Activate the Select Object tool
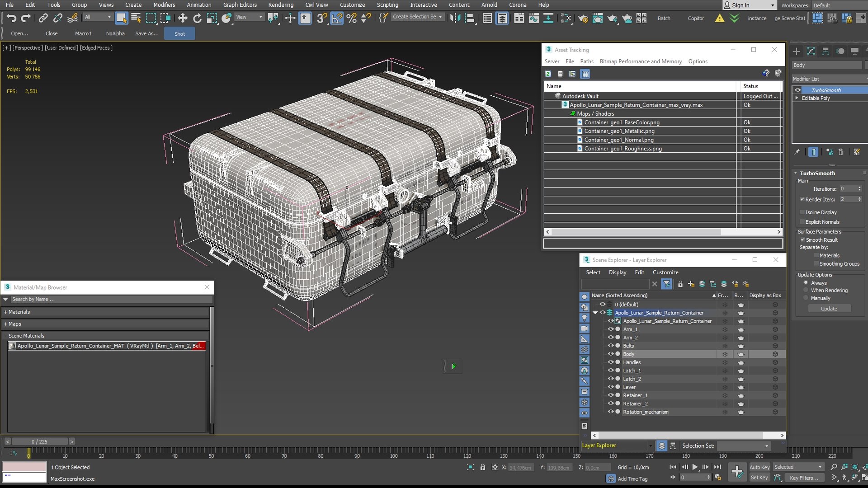 coord(122,18)
